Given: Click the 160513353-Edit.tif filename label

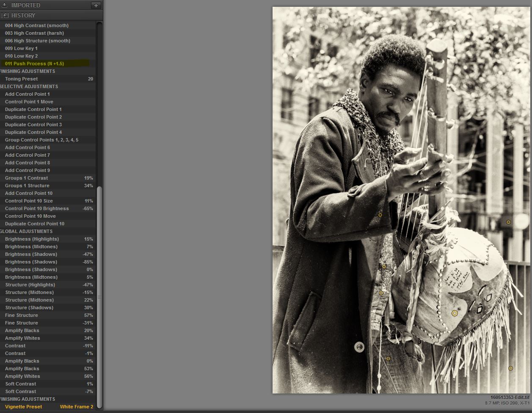Looking at the screenshot, I should [x=510, y=397].
